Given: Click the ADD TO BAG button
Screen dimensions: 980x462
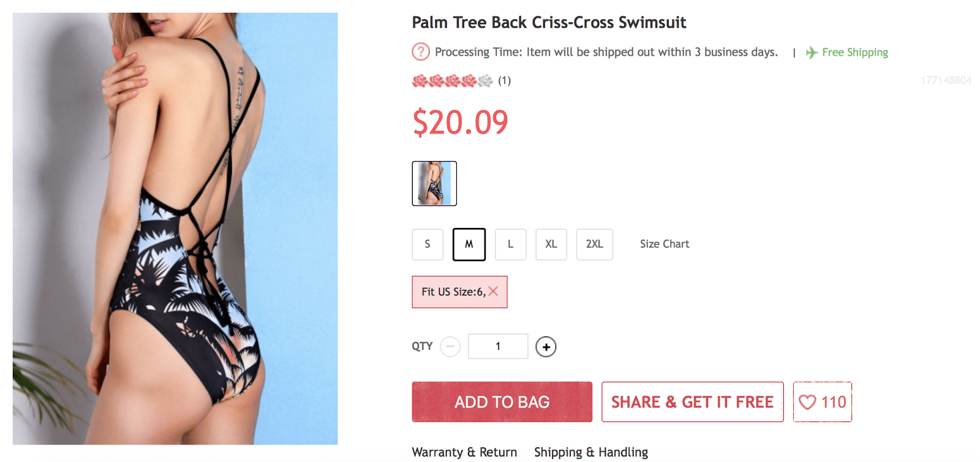Looking at the screenshot, I should click(x=502, y=402).
